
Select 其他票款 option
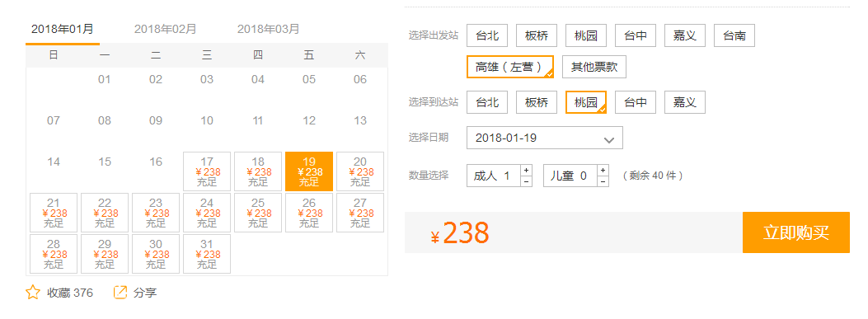tap(594, 67)
